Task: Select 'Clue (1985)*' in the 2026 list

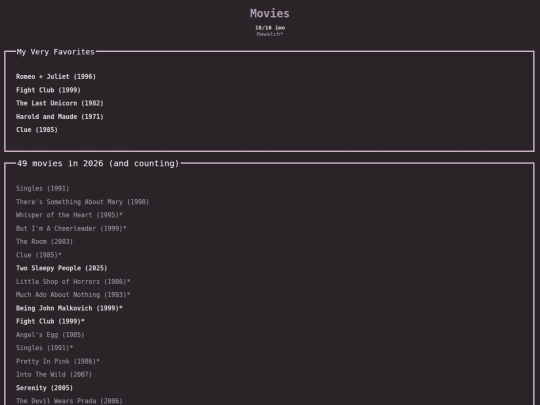Action: [x=39, y=255]
